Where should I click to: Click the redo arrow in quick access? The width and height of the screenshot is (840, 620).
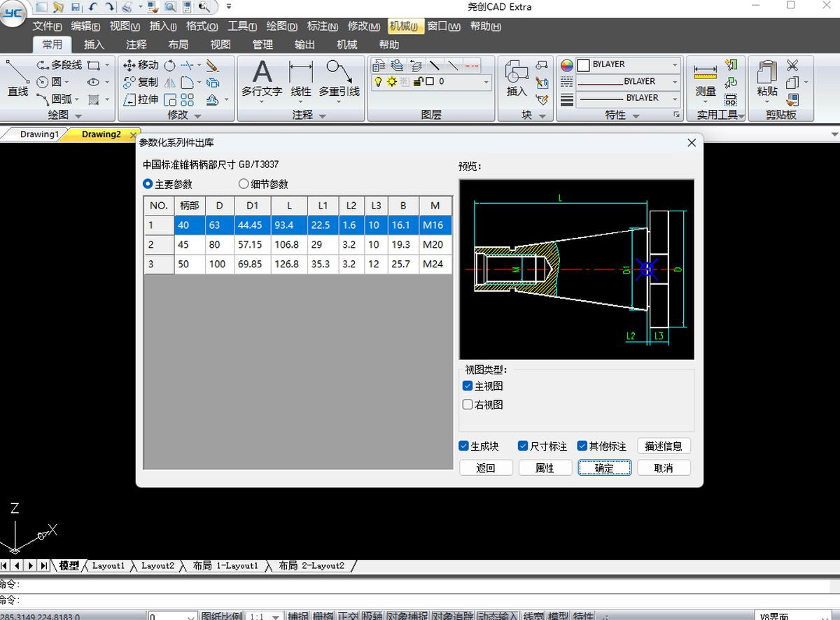[110, 6]
